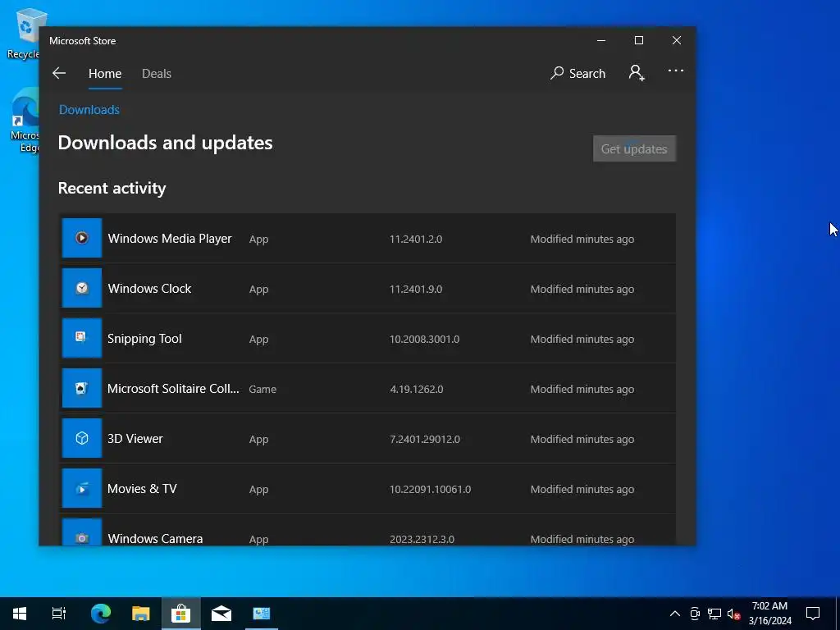Switch to the Home tab
This screenshot has width=840, height=630.
click(105, 74)
